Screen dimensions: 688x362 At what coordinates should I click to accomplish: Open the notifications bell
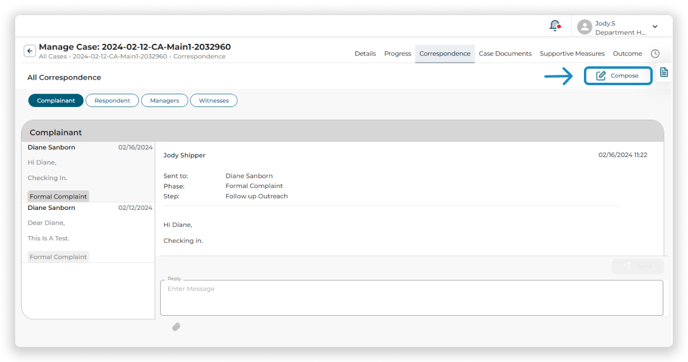tap(555, 26)
